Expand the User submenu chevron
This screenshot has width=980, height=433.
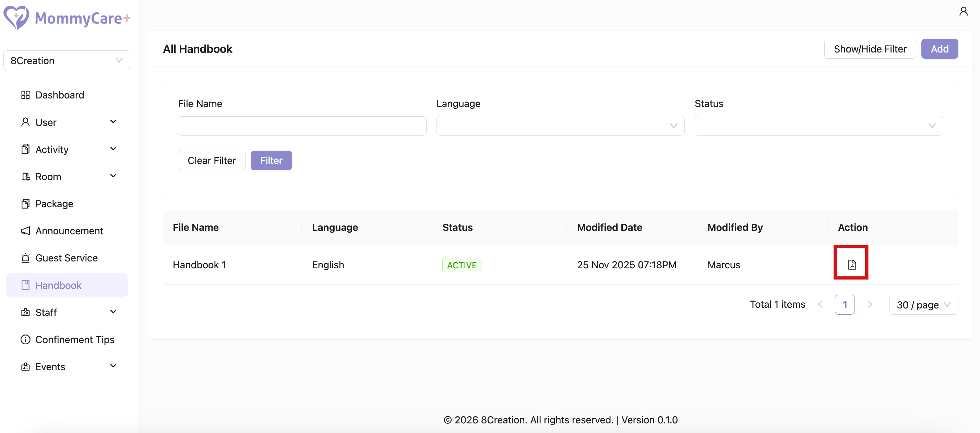pos(113,122)
